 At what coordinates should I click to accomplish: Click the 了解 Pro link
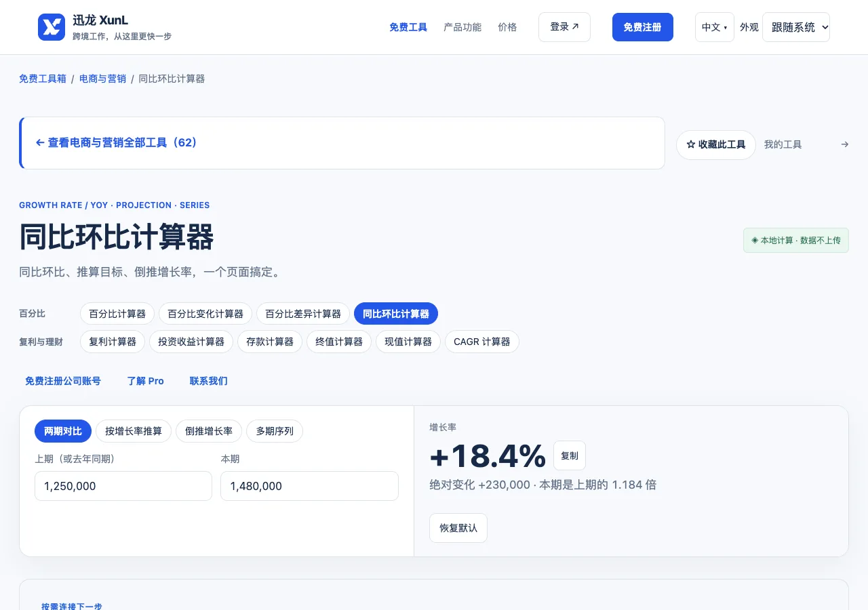click(146, 381)
